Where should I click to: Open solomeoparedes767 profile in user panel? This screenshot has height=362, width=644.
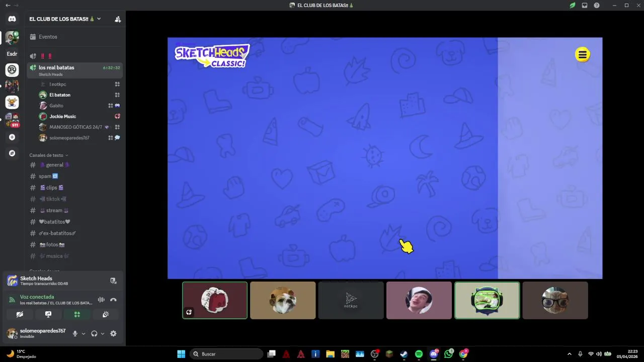36,333
